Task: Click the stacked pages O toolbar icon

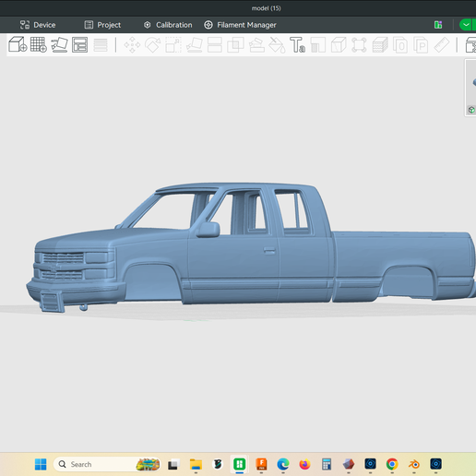Action: pyautogui.click(x=400, y=45)
